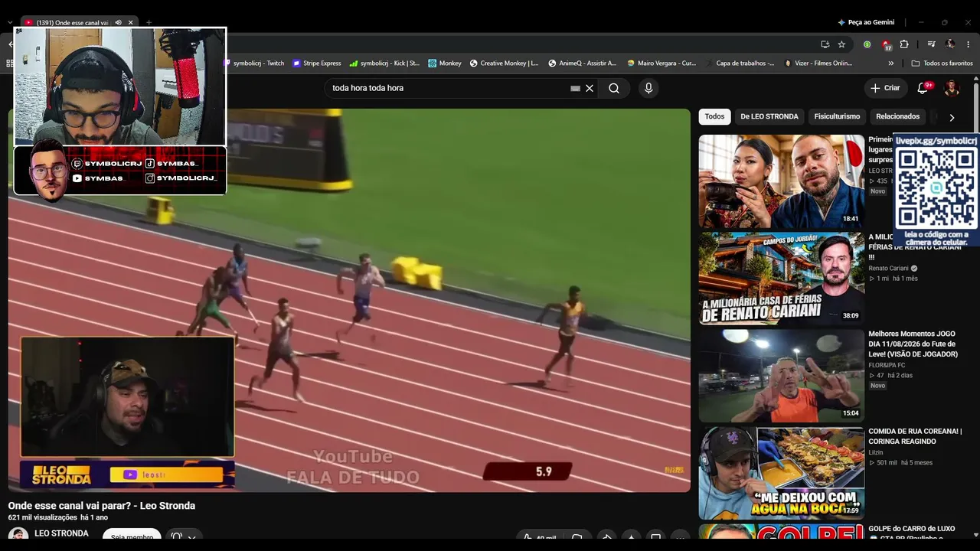Open the Japan food video thumbnail (18:41)
The height and width of the screenshot is (551, 980).
pos(781,181)
